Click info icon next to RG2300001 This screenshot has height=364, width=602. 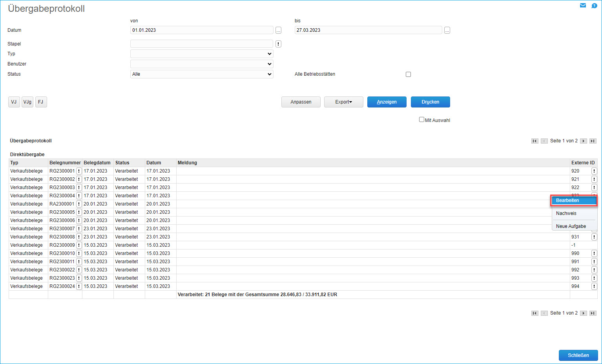point(79,171)
